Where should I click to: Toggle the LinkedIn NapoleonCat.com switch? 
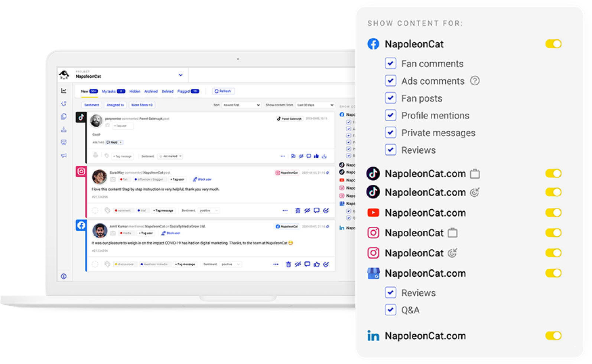(553, 336)
